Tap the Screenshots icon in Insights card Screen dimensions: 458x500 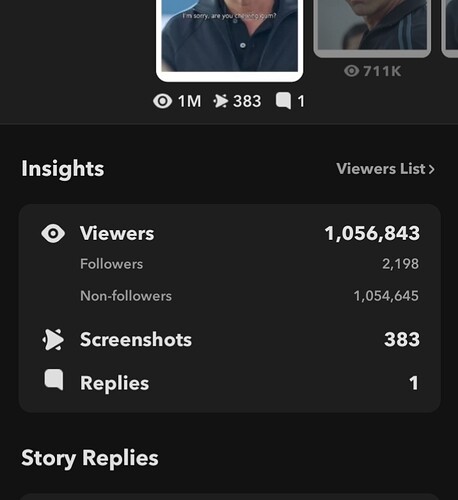(53, 340)
